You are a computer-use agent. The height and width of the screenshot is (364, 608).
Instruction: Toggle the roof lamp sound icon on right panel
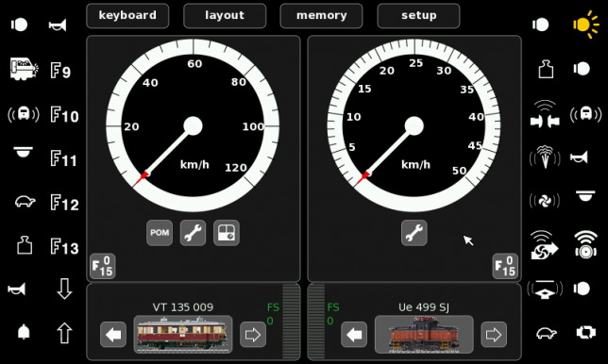point(545,290)
